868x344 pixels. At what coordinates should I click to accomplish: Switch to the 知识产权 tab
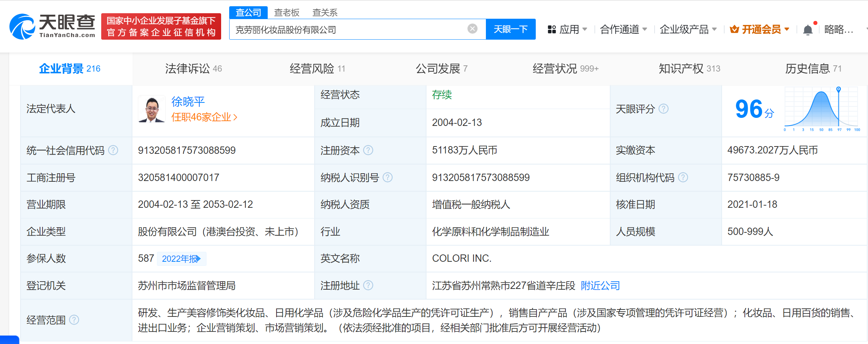pyautogui.click(x=689, y=69)
